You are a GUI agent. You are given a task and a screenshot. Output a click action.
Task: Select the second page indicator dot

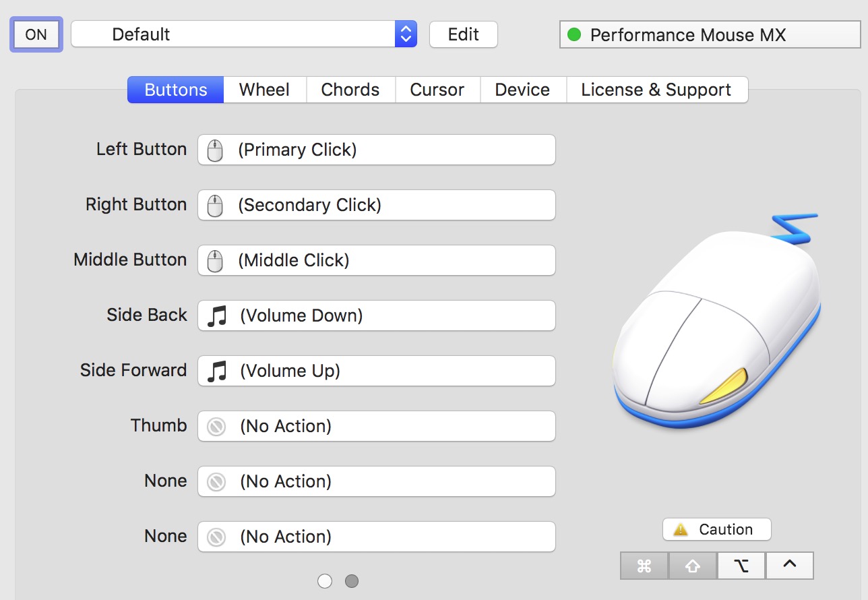coord(352,580)
